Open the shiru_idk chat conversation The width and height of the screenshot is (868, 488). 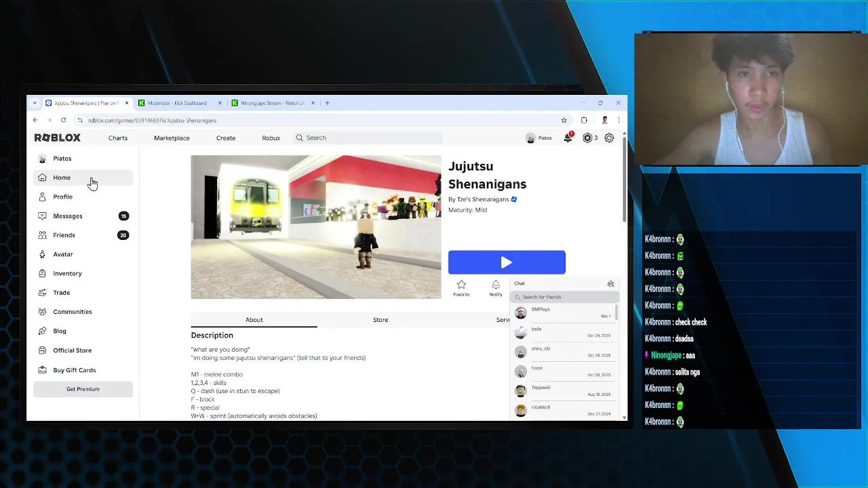point(563,352)
